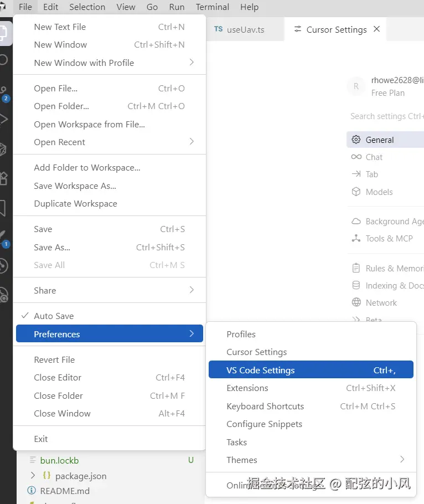Screen dimensions: 424x504
Task: Choose Open File... menu entry
Action: point(109,89)
